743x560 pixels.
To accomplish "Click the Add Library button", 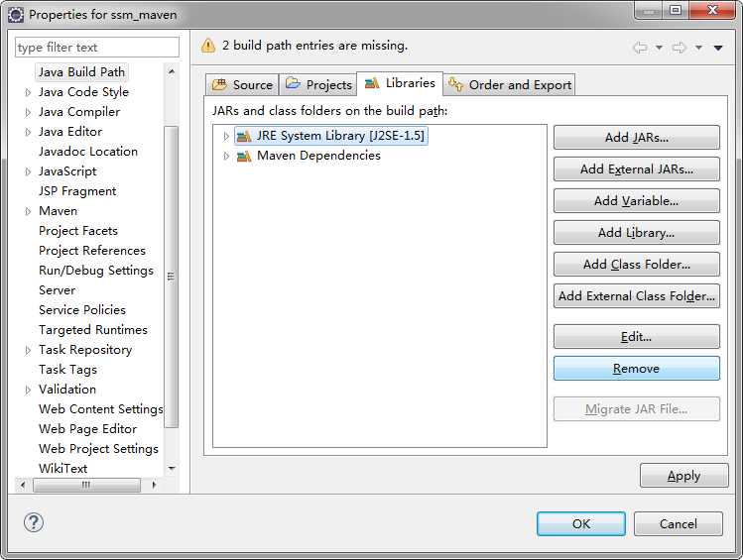I will 636,232.
